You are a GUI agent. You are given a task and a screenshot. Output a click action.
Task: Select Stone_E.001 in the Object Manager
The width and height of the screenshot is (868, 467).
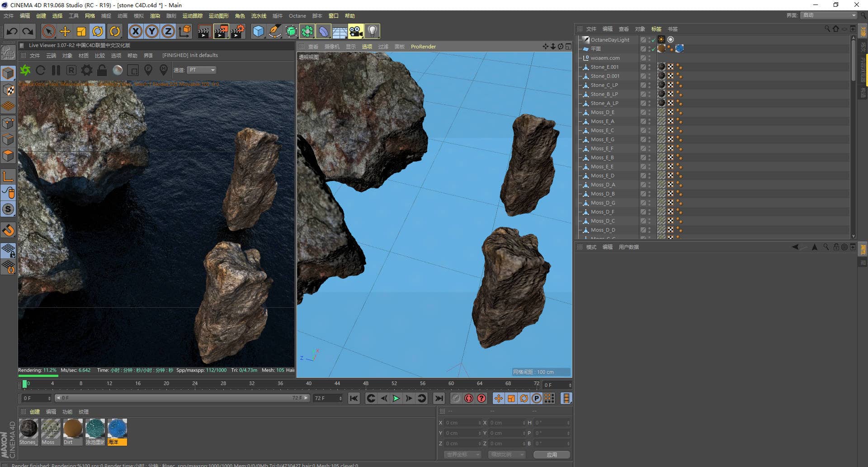tap(604, 67)
